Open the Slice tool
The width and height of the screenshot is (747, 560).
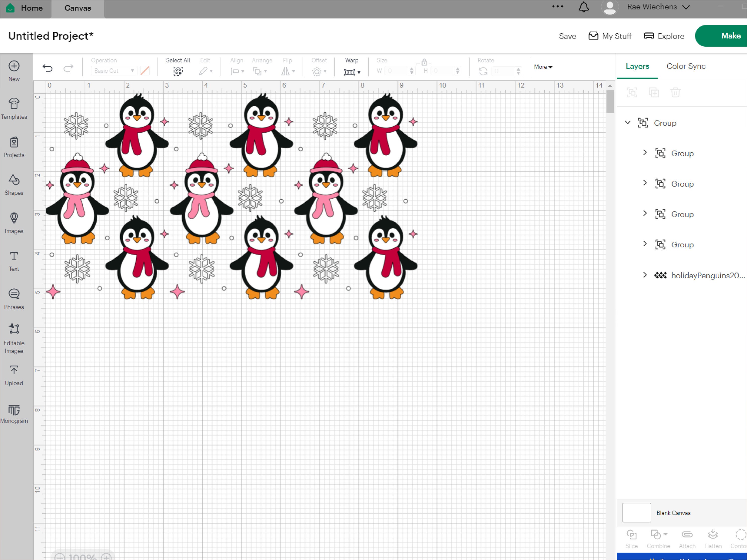click(632, 536)
